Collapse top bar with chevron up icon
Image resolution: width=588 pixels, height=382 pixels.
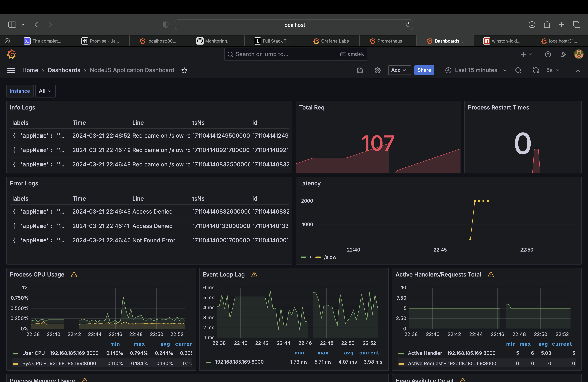pyautogui.click(x=578, y=71)
